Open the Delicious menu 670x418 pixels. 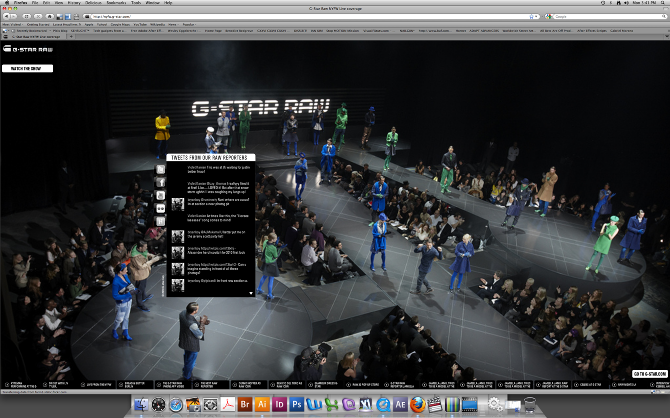coord(93,3)
